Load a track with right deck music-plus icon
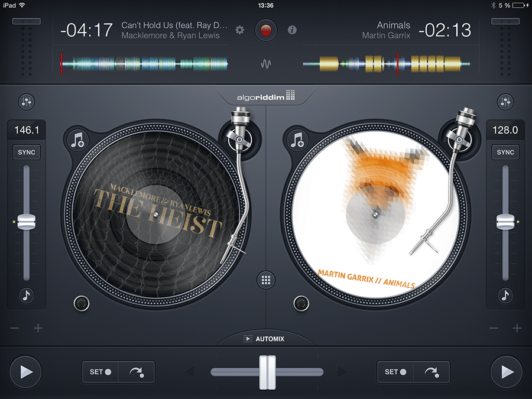The height and width of the screenshot is (399, 532). [x=297, y=140]
